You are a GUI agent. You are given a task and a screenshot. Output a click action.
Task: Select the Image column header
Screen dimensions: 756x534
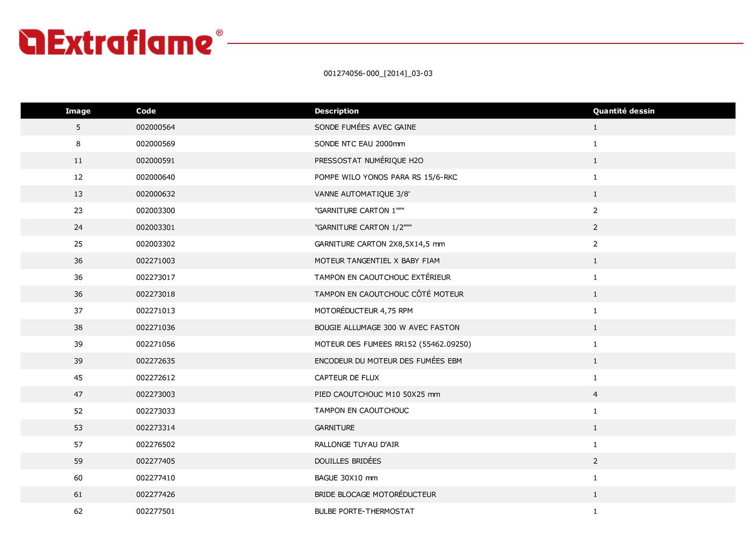(78, 111)
